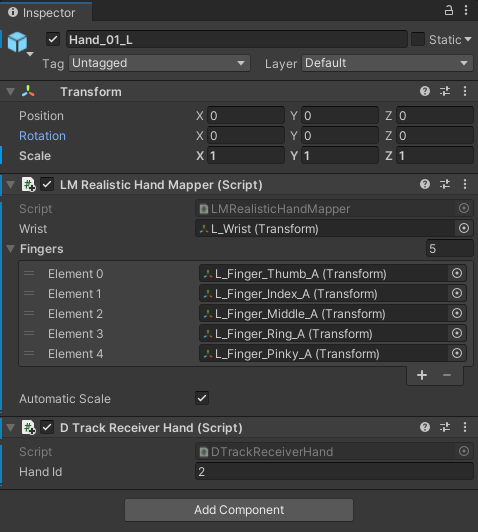Click LM Realistic Hand Mapper script icon
The image size is (478, 532).
click(x=28, y=185)
